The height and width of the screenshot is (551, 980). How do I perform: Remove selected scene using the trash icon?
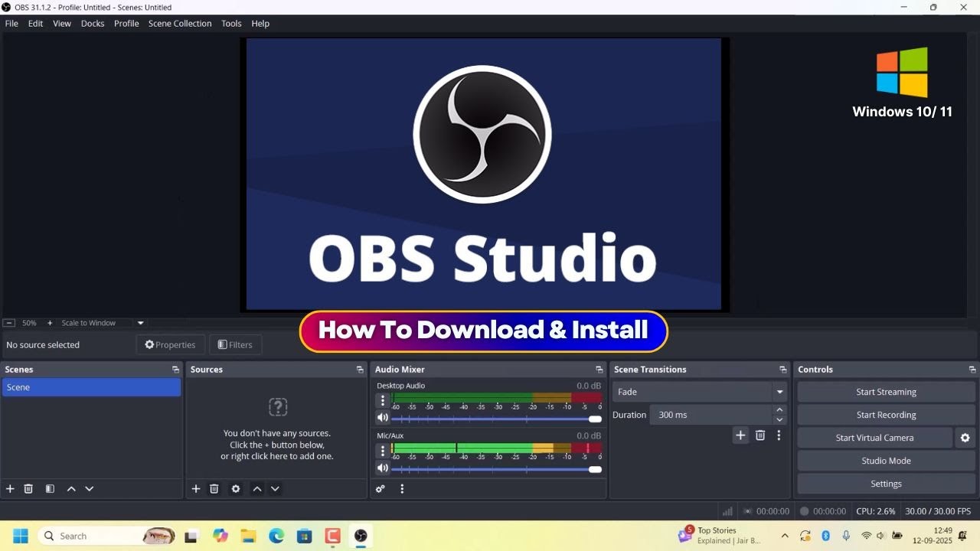28,489
